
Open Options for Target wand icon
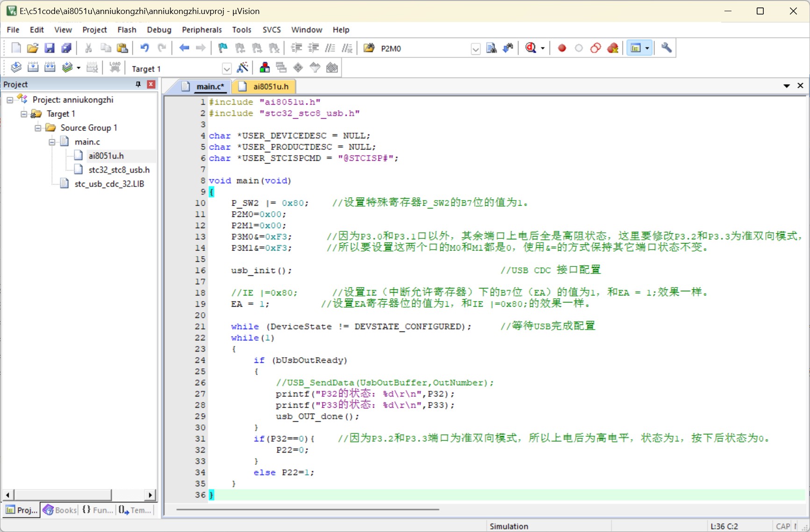point(243,68)
